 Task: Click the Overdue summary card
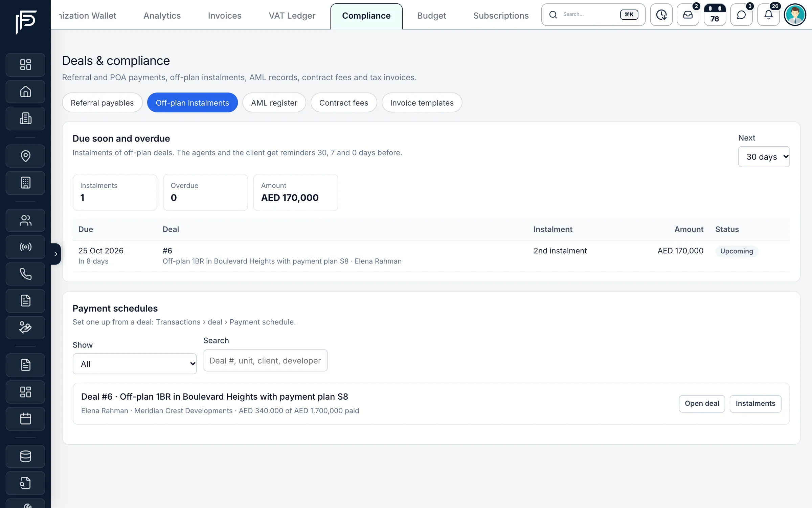pos(205,192)
